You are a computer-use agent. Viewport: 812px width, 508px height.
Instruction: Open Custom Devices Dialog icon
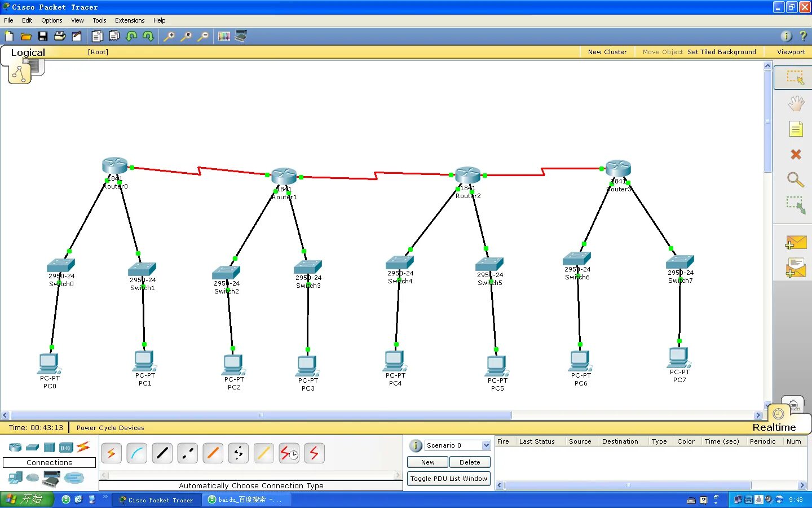tap(241, 36)
